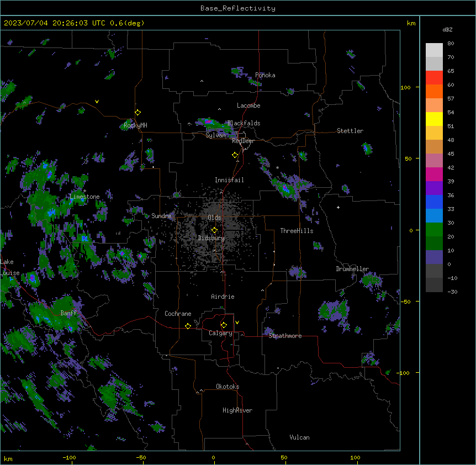Pick the slate 0–10 dBZ legend band
Viewport: 476px width, 465px height.
click(x=434, y=257)
